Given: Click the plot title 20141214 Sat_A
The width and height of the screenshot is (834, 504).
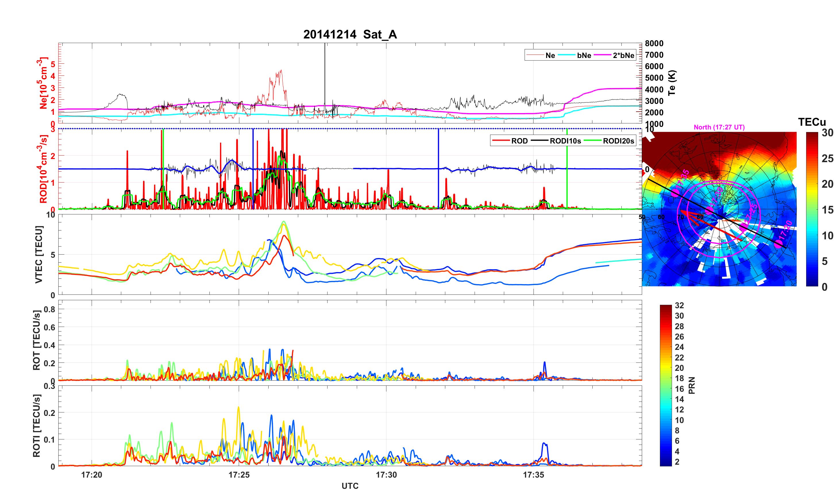Looking at the screenshot, I should point(350,34).
